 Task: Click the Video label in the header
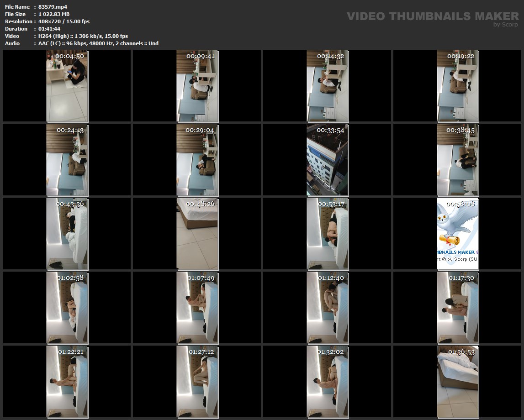click(x=12, y=36)
